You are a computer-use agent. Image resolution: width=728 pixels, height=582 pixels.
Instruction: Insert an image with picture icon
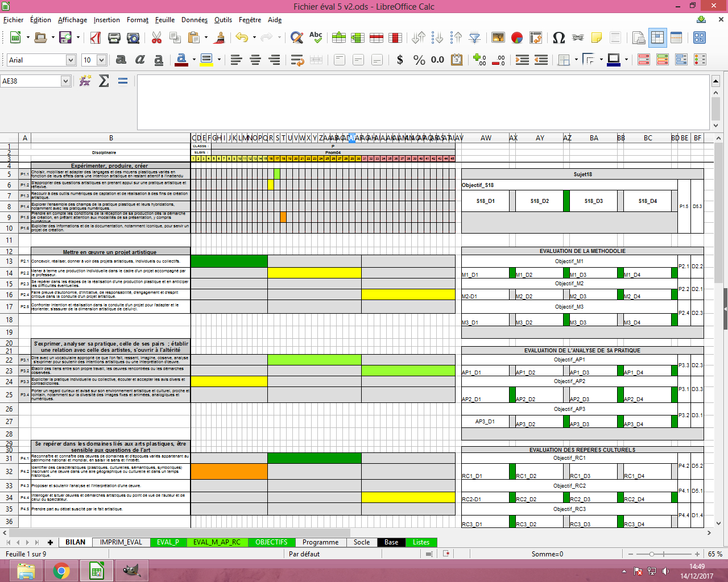[x=498, y=38]
